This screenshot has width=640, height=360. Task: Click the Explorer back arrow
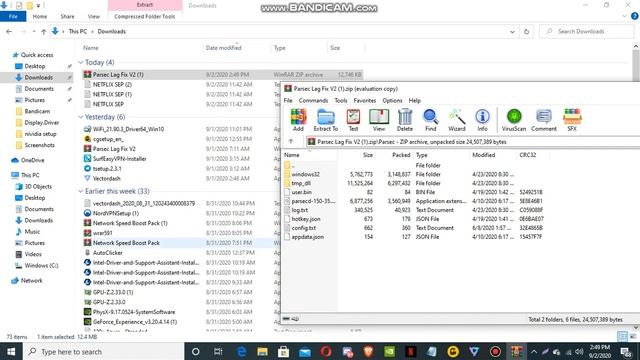(x=9, y=31)
